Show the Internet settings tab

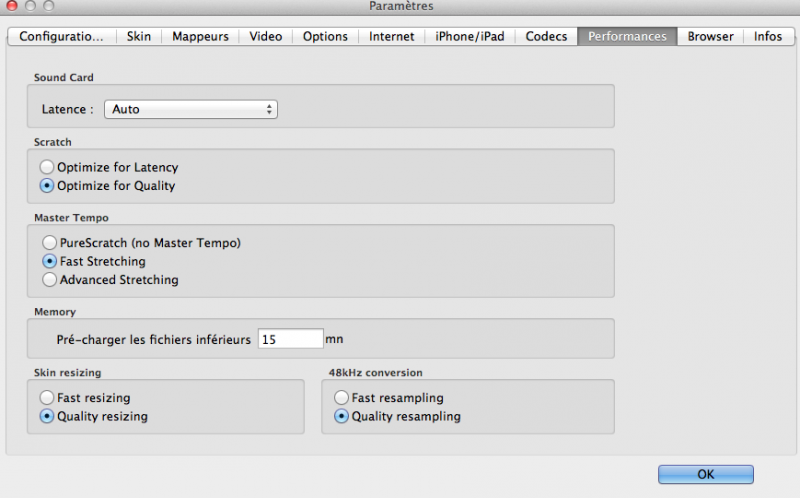tap(391, 37)
